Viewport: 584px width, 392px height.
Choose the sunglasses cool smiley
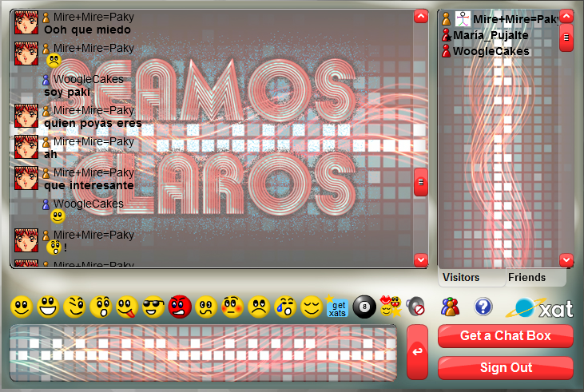153,307
